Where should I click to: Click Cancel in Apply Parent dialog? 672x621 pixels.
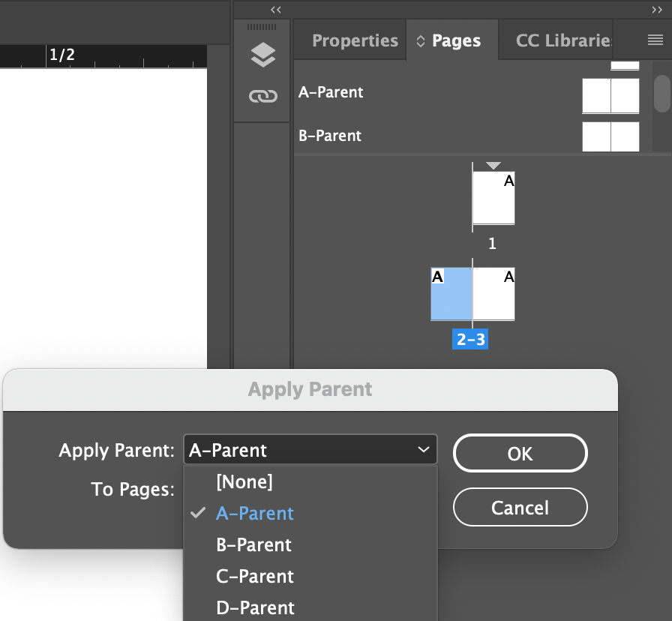coord(520,508)
